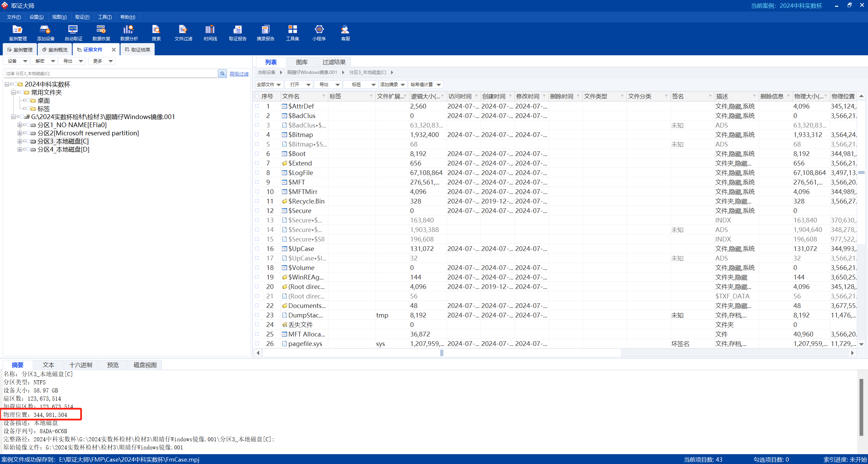Click the 案例概览 tab
This screenshot has width=868, height=464.
[x=55, y=50]
